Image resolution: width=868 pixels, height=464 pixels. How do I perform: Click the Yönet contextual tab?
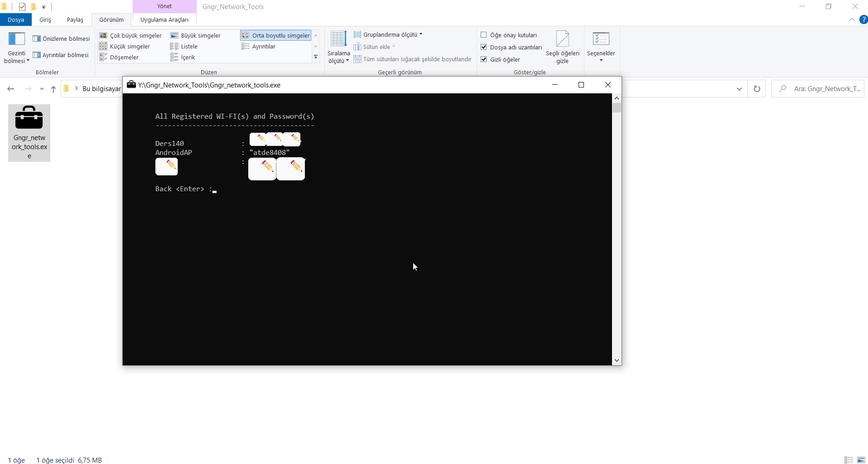pos(164,6)
